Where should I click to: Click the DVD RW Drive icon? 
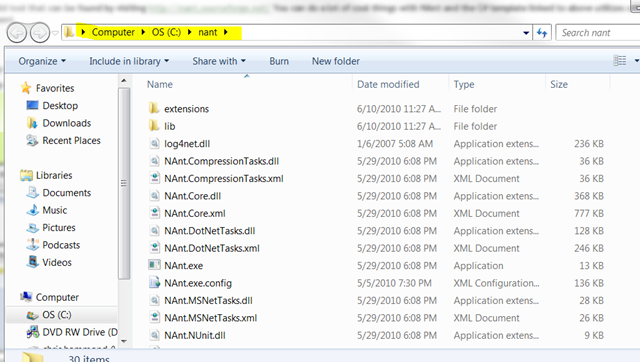pyautogui.click(x=33, y=332)
